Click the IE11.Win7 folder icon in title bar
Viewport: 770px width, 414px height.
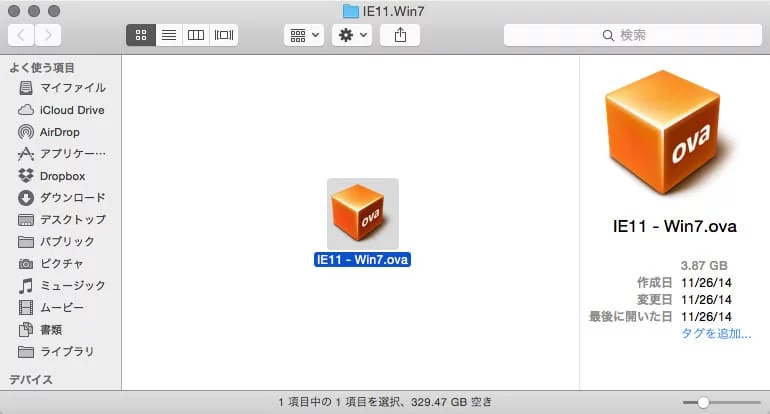(350, 11)
